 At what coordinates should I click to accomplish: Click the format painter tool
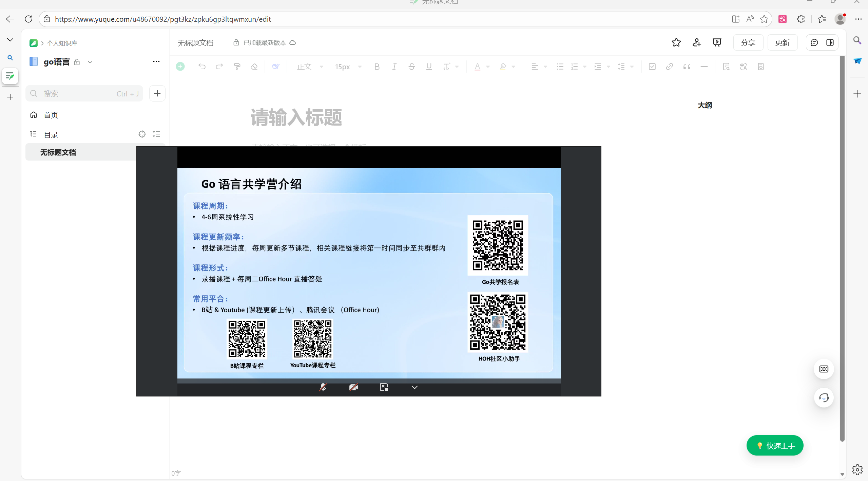click(x=237, y=67)
